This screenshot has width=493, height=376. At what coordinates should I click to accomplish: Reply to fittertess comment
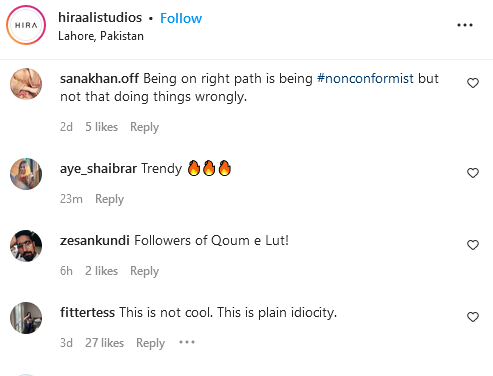[150, 343]
